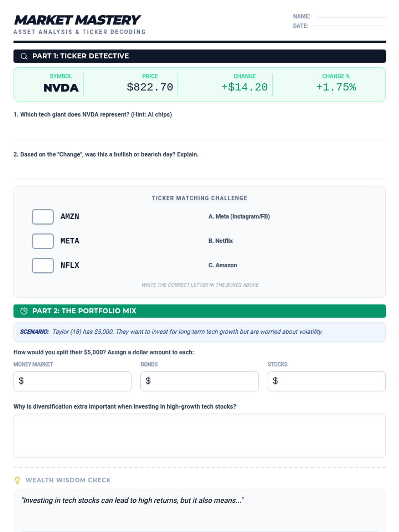This screenshot has width=399, height=532.
Task: Click the Name line in the header
Action: pyautogui.click(x=350, y=16)
